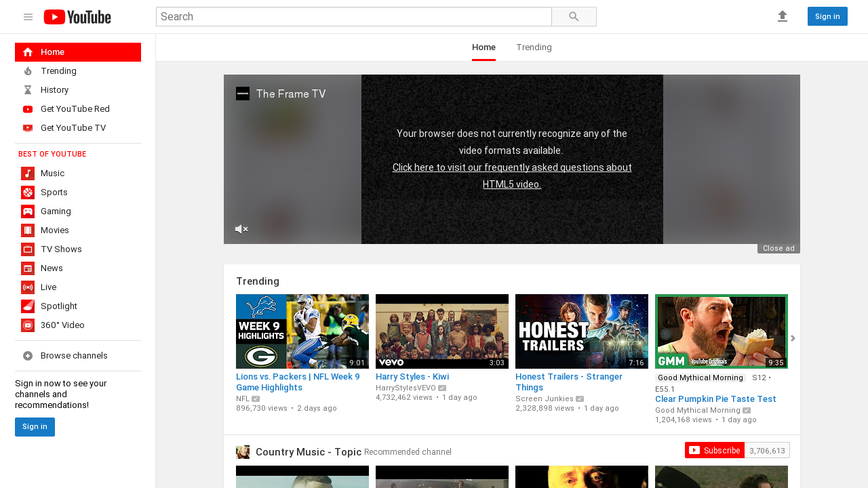
Task: Select Get YouTube Red
Action: click(78, 109)
